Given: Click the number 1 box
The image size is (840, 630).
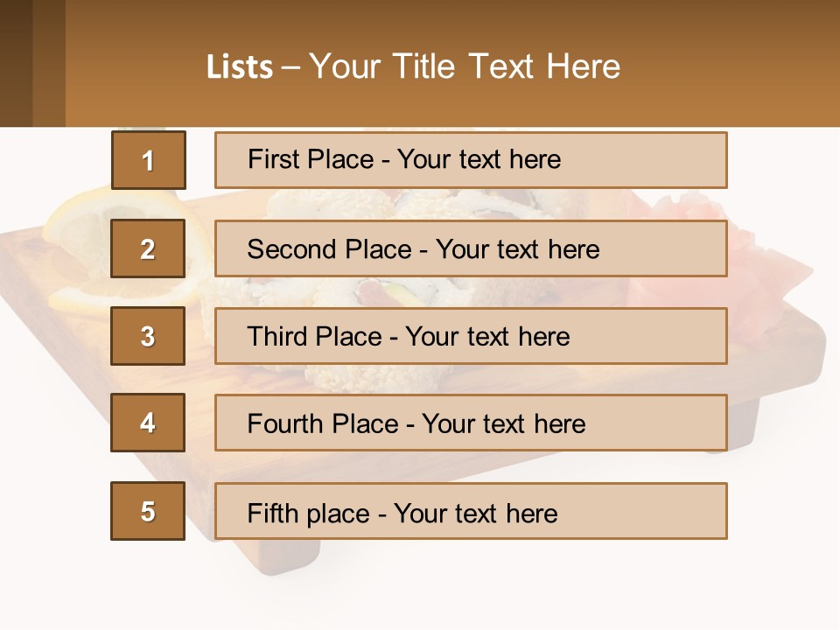Looking at the screenshot, I should [x=149, y=160].
